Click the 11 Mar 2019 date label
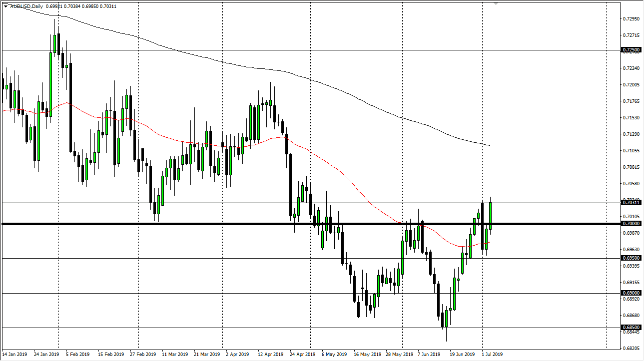The height and width of the screenshot is (361, 644). coord(175,355)
